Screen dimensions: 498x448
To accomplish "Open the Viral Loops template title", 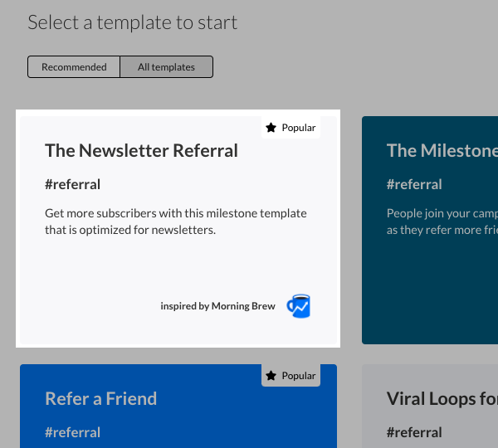I will pyautogui.click(x=442, y=398).
